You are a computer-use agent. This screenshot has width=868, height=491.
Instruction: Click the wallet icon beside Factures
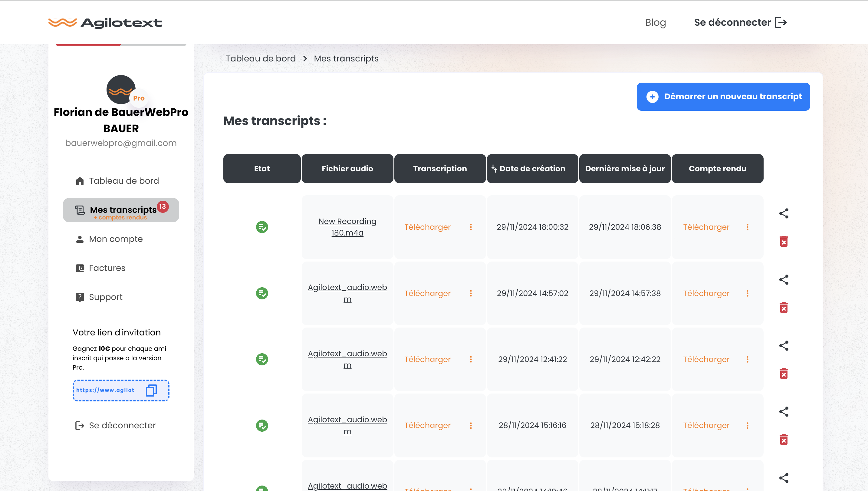80,268
